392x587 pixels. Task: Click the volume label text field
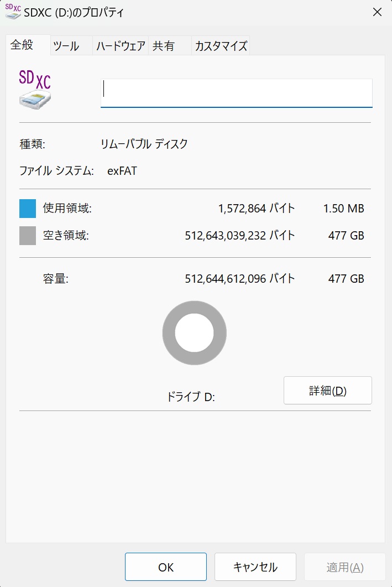(237, 93)
